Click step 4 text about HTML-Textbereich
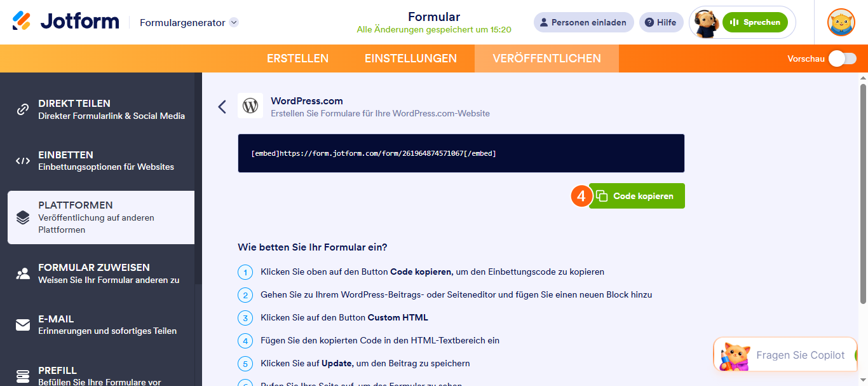This screenshot has height=386, width=868. [x=380, y=340]
